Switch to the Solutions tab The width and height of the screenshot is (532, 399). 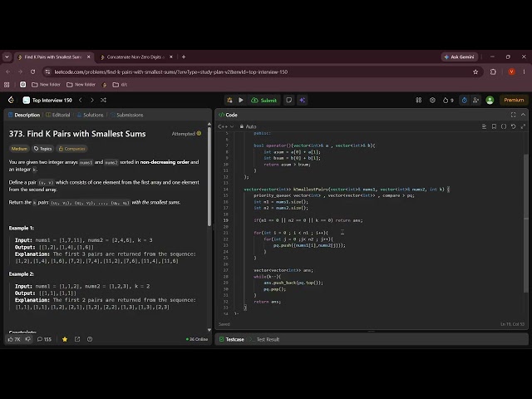point(90,115)
